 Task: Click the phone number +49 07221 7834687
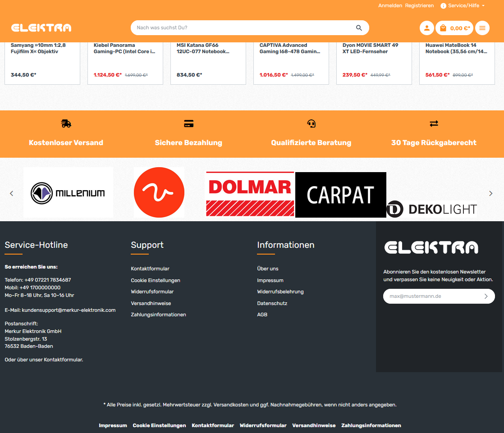pyautogui.click(x=48, y=280)
